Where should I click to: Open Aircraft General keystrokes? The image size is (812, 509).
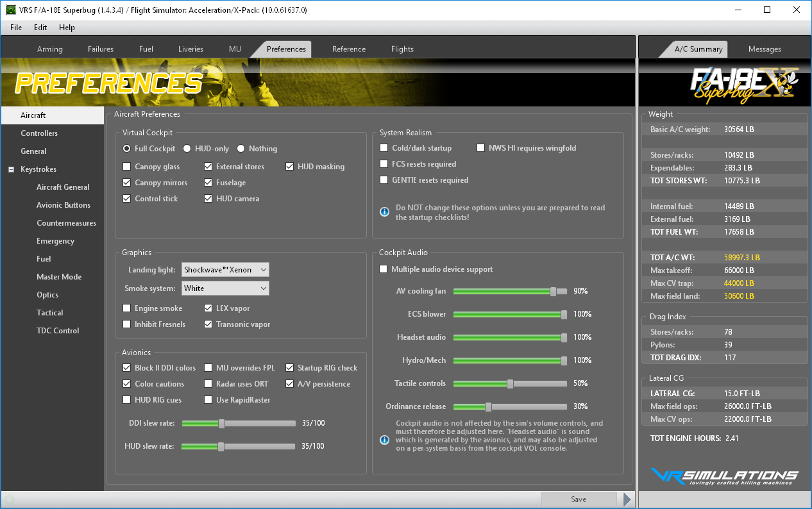63,187
